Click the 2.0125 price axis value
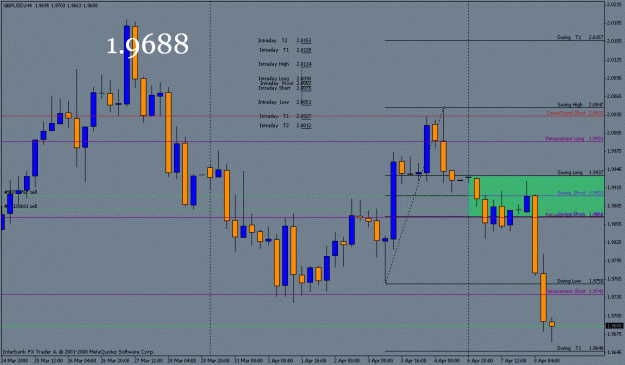 [614, 60]
